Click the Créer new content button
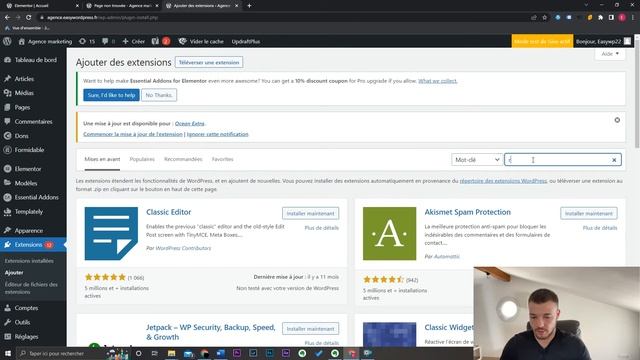 133,41
